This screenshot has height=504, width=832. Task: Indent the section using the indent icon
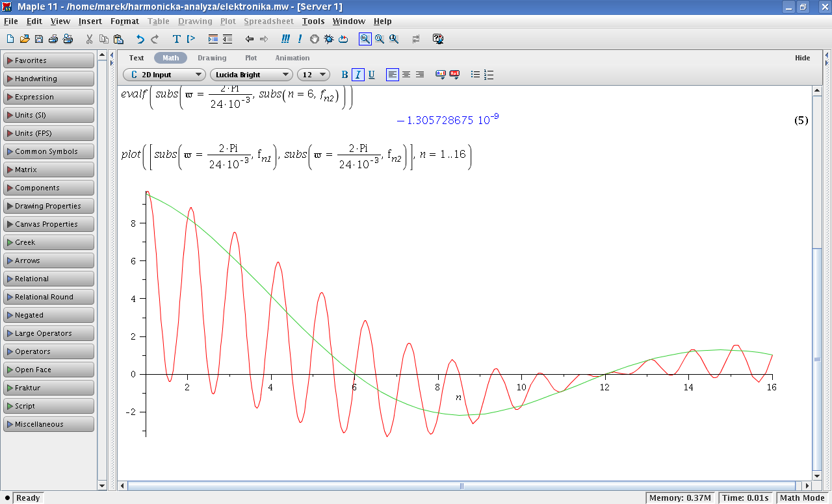[213, 39]
